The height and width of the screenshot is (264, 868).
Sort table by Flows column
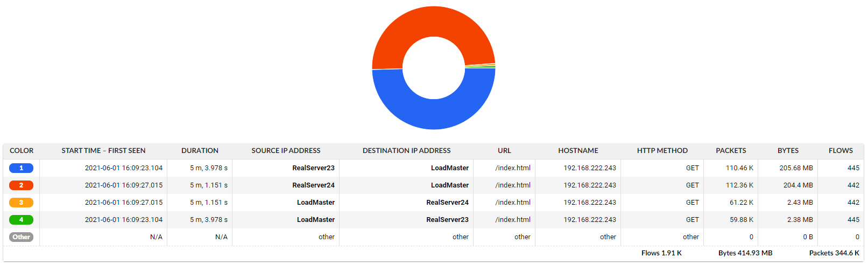coord(841,151)
